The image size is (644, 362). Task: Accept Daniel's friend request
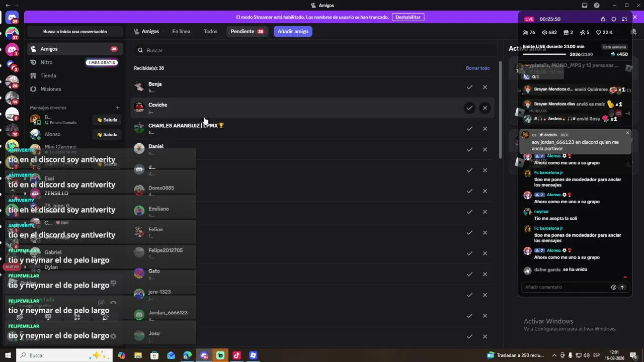(469, 150)
